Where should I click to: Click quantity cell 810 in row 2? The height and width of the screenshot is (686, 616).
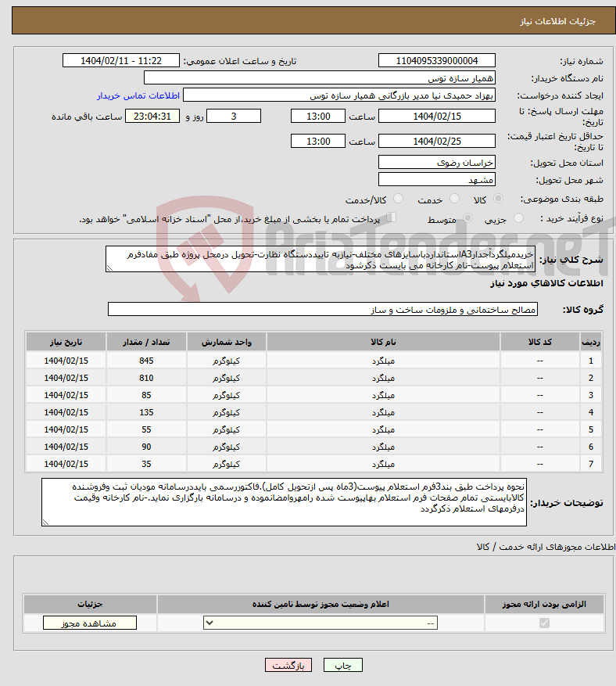tap(146, 378)
